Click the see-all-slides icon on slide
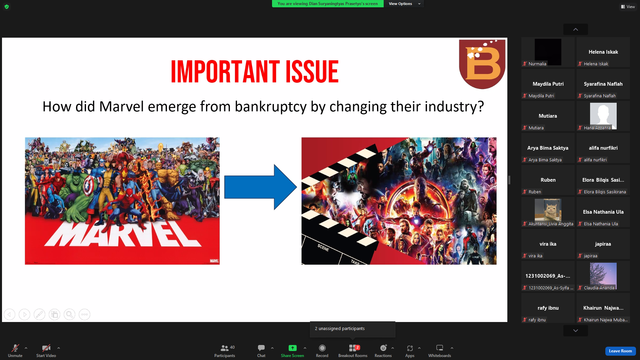Screen dimensions: 640x360 click(x=55, y=314)
